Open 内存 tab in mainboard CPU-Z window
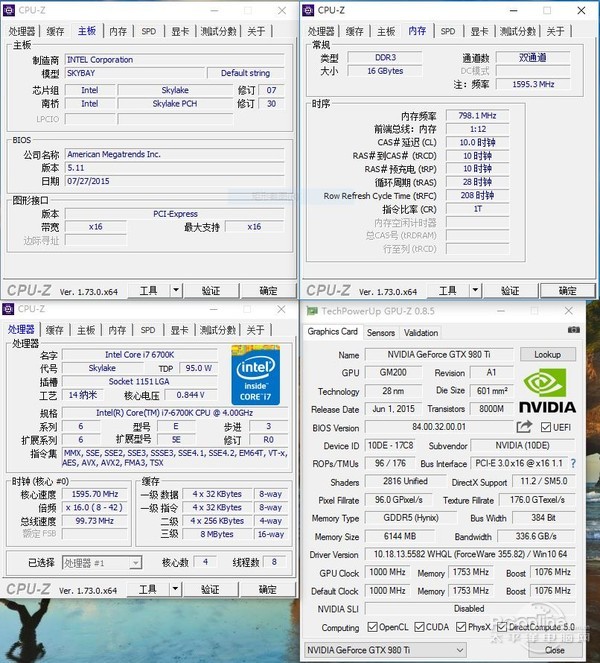The image size is (600, 663). tap(118, 31)
